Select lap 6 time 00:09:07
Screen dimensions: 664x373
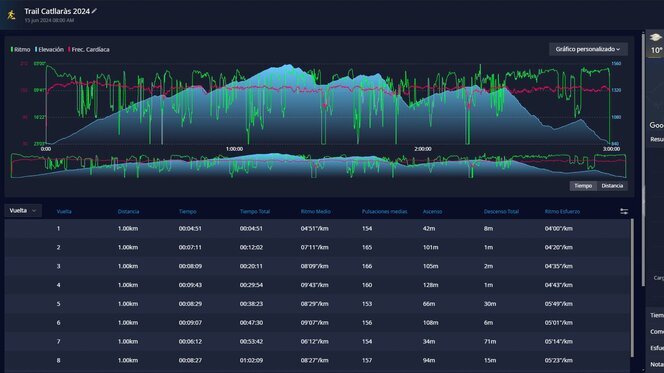click(x=190, y=323)
